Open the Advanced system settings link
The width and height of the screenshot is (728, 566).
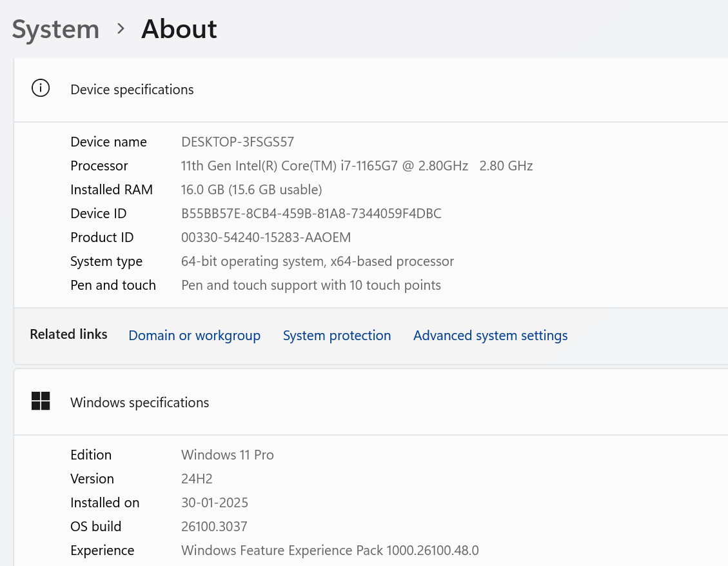(490, 336)
